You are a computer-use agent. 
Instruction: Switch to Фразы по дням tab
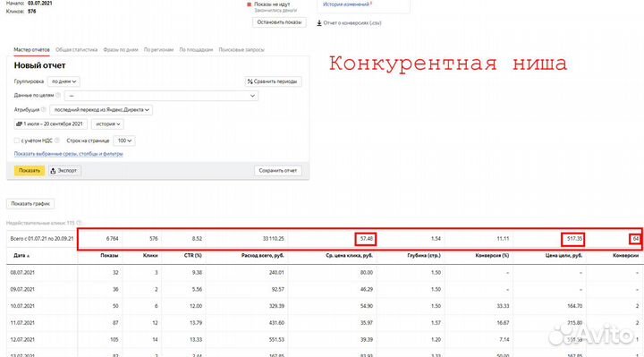(x=121, y=50)
